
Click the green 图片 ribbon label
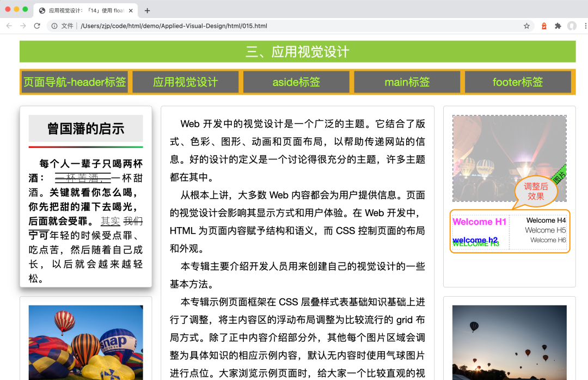pos(559,175)
